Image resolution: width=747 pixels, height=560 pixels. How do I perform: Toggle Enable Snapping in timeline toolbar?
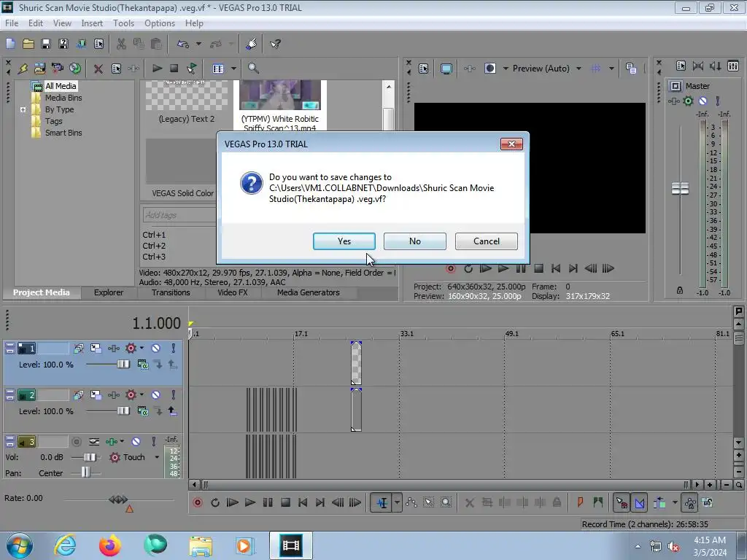[622, 502]
